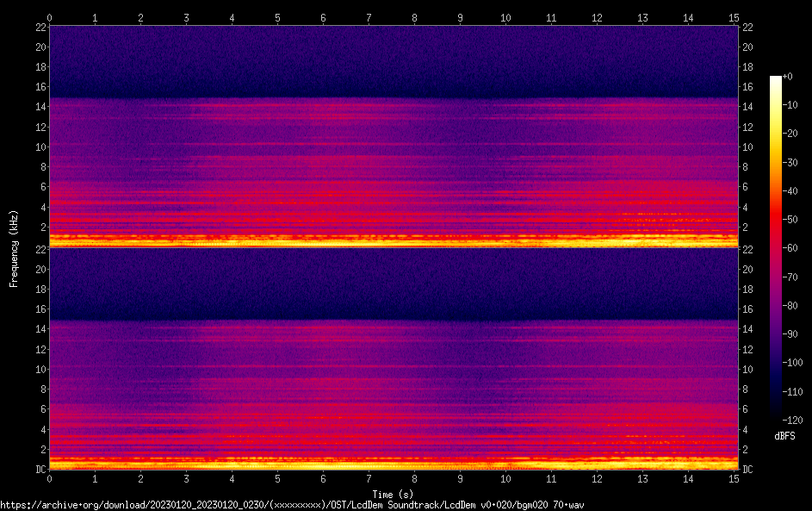Click time marker "3" on the top axis
Screen dimensions: 812x511
point(186,17)
